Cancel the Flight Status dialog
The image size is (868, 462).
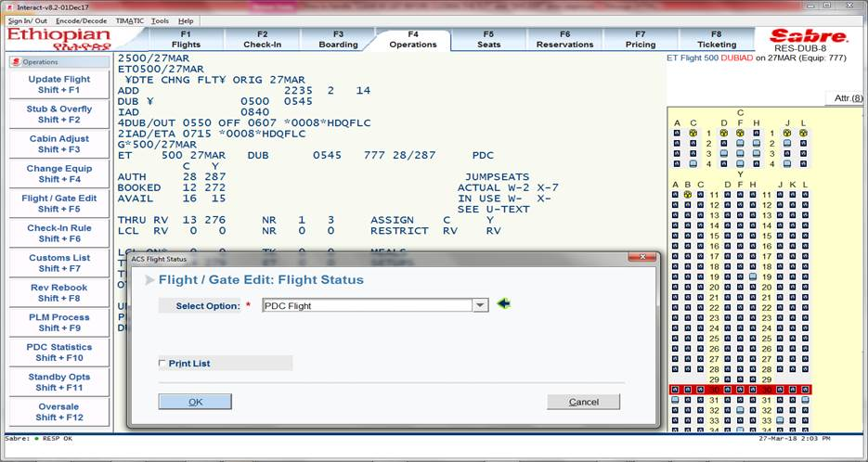(x=584, y=402)
